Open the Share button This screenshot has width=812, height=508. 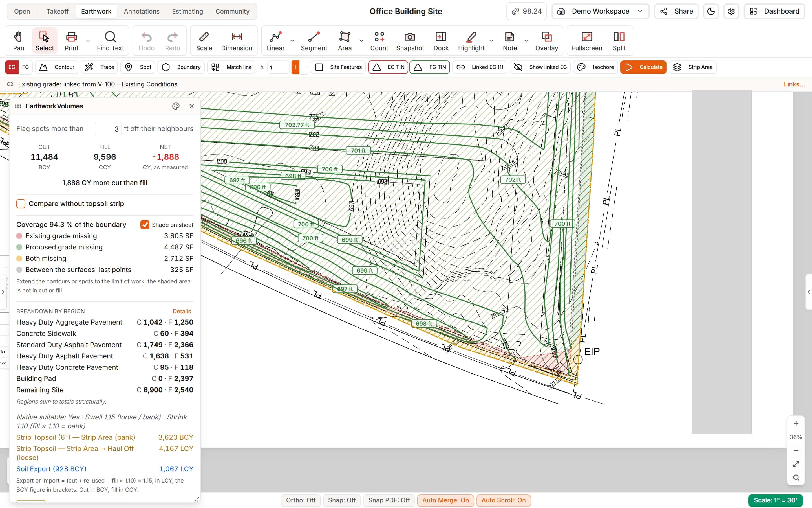(676, 11)
